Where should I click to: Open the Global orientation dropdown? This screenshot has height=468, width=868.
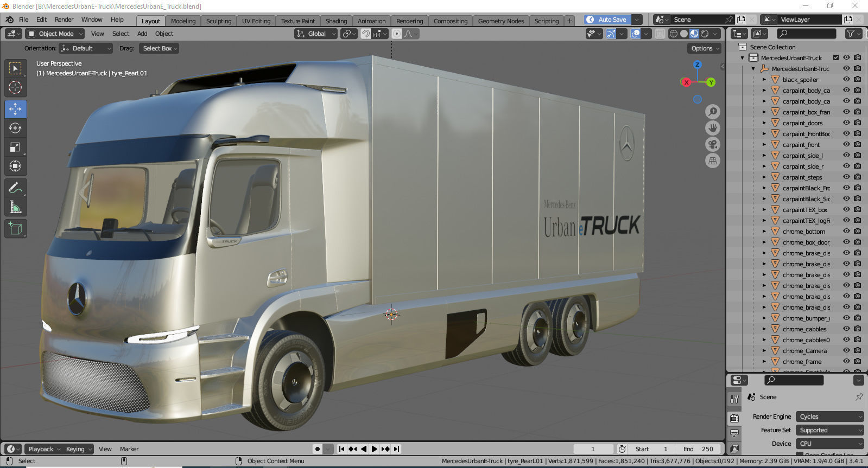(316, 34)
